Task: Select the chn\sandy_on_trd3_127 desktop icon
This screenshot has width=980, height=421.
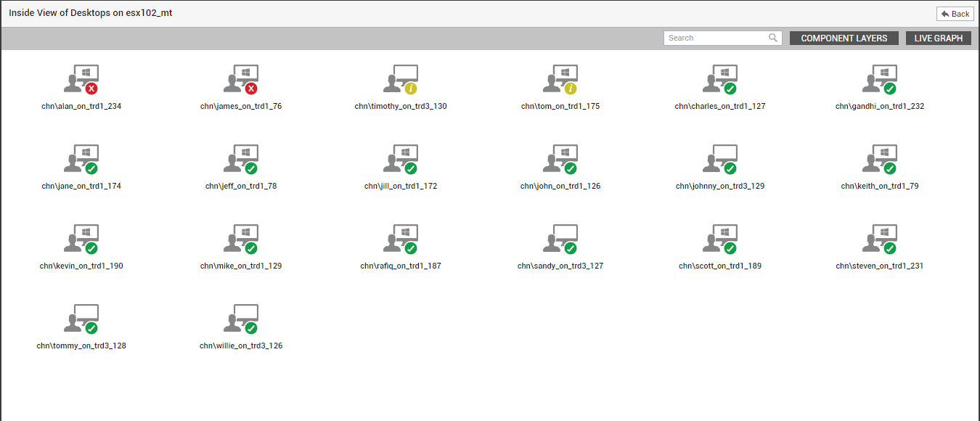Action: pos(560,240)
